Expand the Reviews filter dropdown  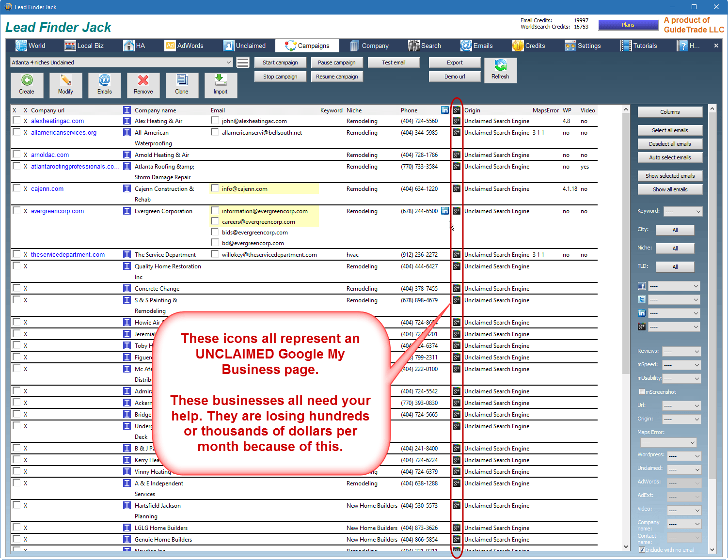coord(681,351)
